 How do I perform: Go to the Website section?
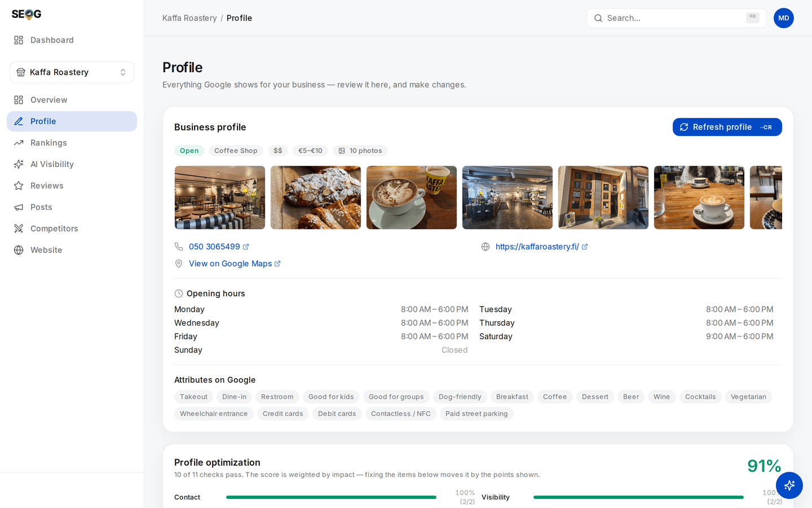pyautogui.click(x=72, y=250)
